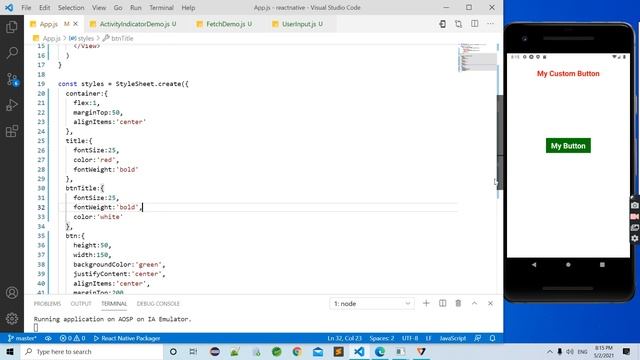Image resolution: width=640 pixels, height=360 pixels.
Task: Switch to the DEBUG CONSOLE tab
Action: 158,304
